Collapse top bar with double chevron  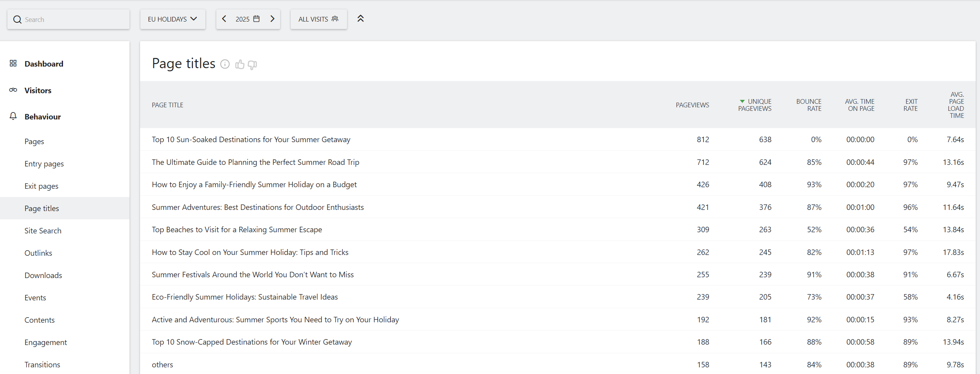tap(360, 19)
